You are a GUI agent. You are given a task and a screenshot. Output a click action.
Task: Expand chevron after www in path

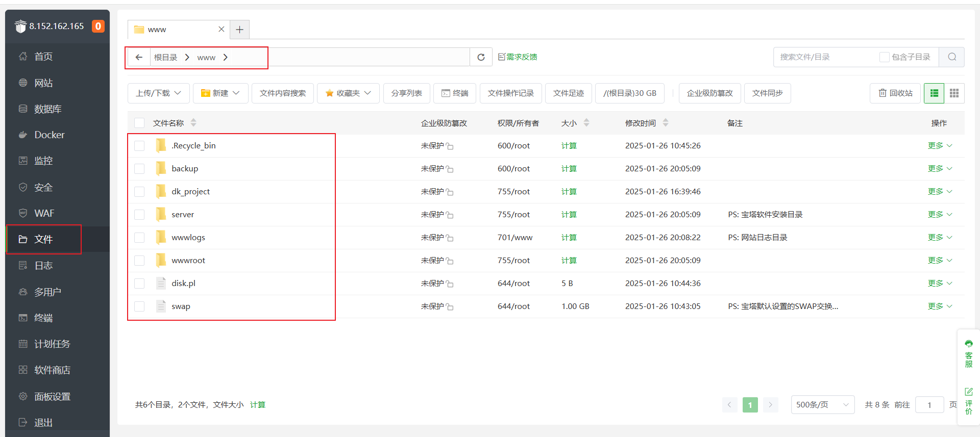225,57
